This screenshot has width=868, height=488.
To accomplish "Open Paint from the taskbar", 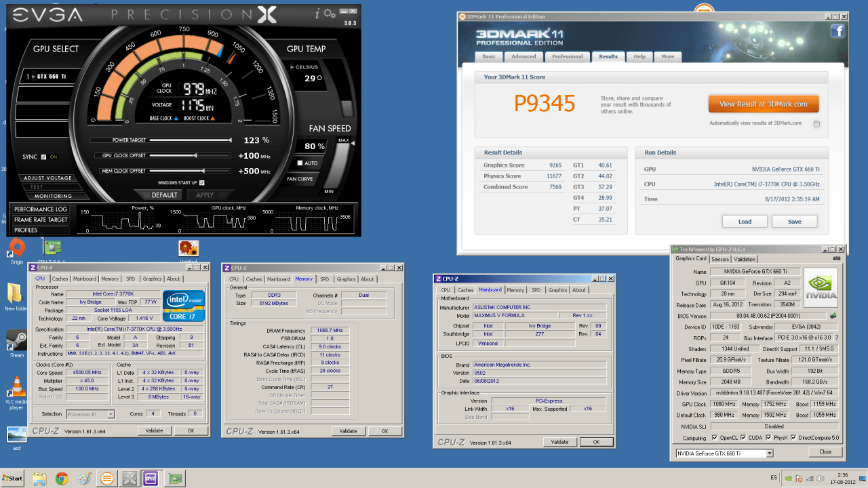I will coord(84,479).
